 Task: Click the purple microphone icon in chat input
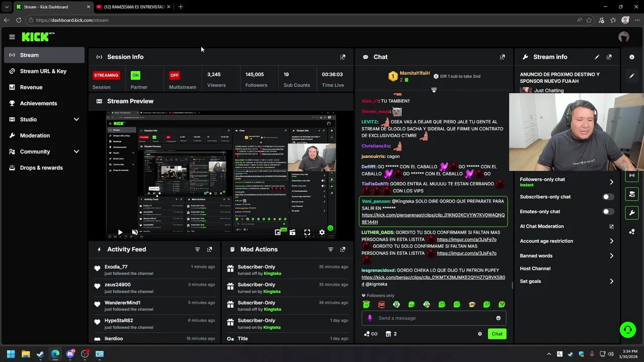tap(370, 318)
